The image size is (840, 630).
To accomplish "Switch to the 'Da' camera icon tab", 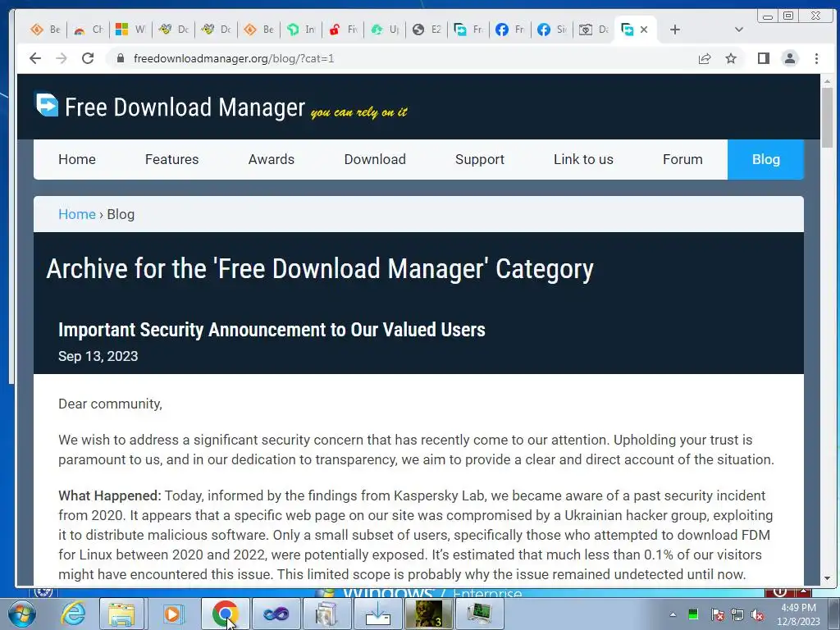I will [594, 30].
